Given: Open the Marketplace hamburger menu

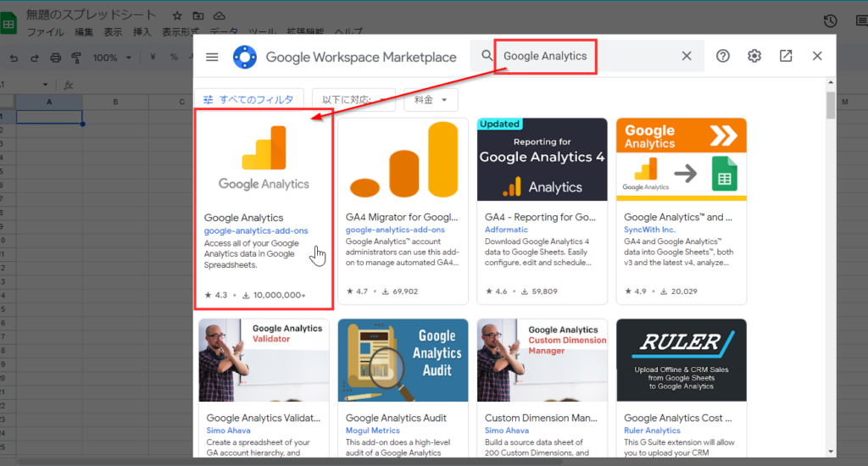Looking at the screenshot, I should click(212, 57).
